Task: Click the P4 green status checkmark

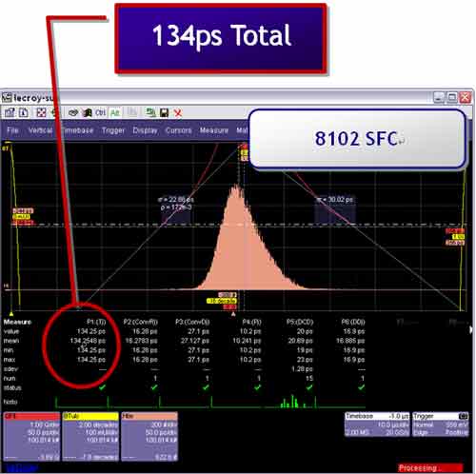Action: [x=258, y=387]
